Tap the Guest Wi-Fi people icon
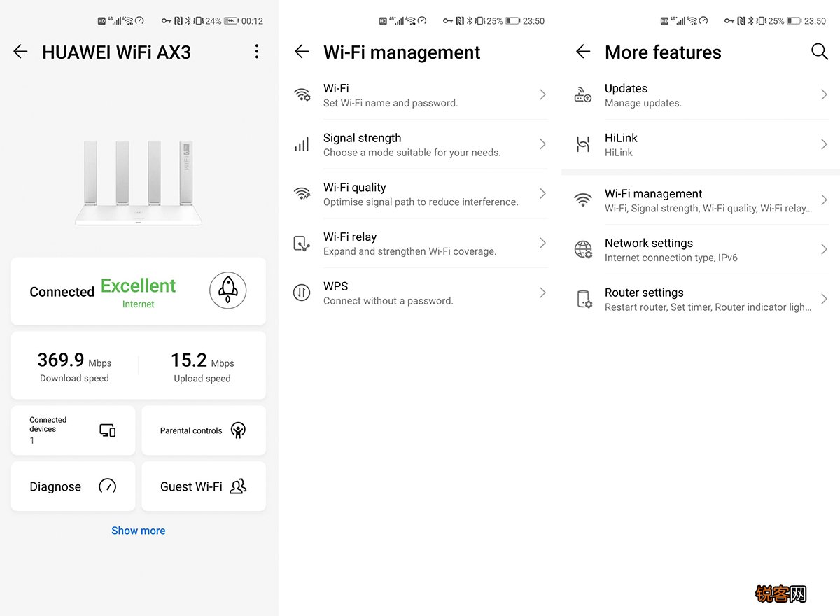The width and height of the screenshot is (840, 616). coord(238,486)
